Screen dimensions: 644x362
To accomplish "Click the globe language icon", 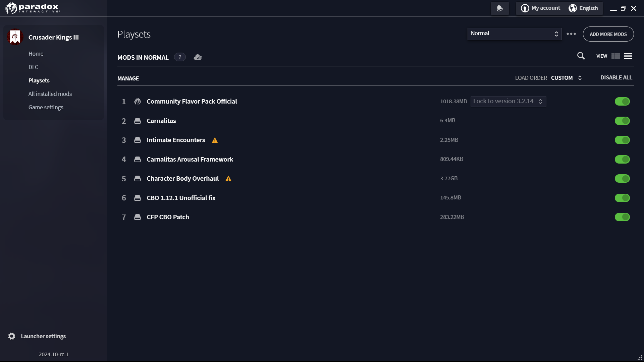I will coord(573,8).
